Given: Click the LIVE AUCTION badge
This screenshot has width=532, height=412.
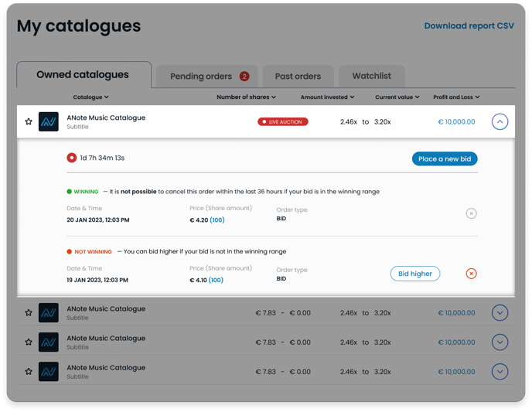Looking at the screenshot, I should (283, 121).
